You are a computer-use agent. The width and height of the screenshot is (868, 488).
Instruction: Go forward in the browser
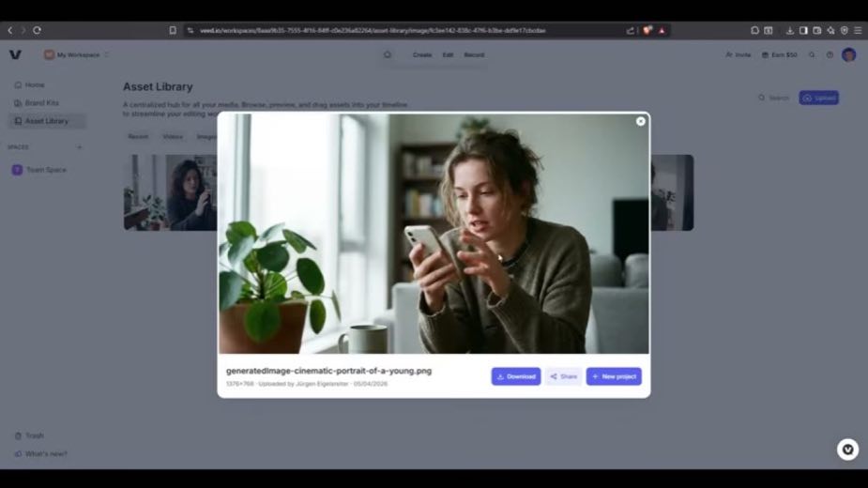[x=23, y=30]
